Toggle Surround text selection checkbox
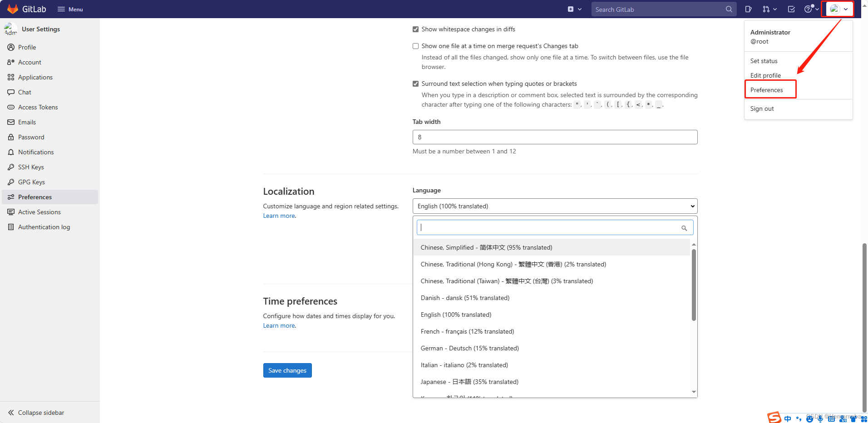The image size is (868, 423). coord(415,84)
